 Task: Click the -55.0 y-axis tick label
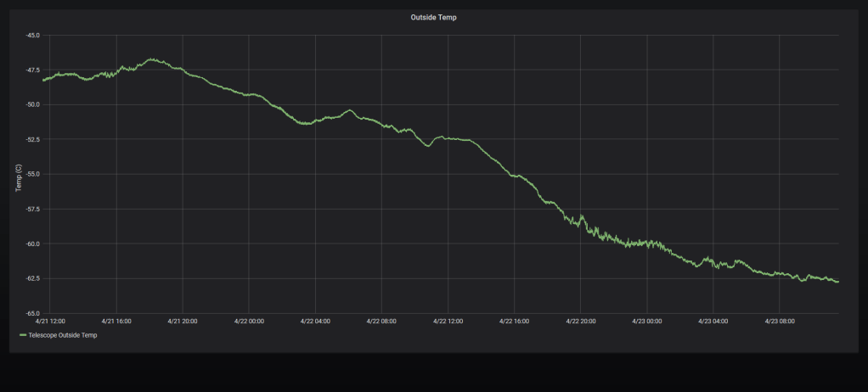pos(32,174)
